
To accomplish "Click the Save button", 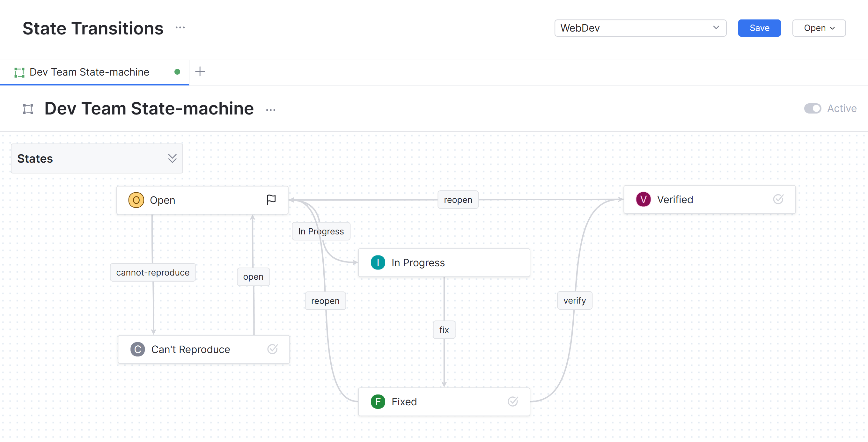I will point(759,28).
